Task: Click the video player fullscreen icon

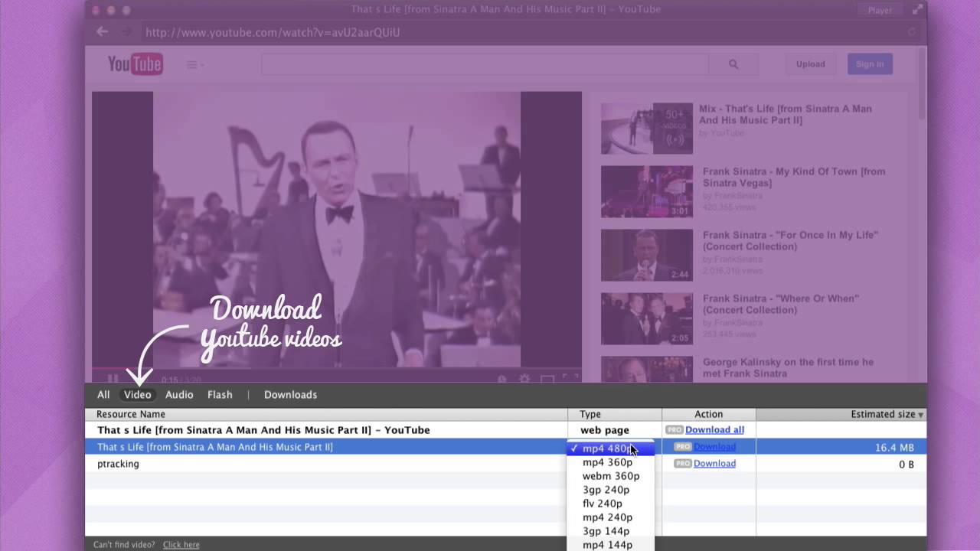Action: pos(570,379)
